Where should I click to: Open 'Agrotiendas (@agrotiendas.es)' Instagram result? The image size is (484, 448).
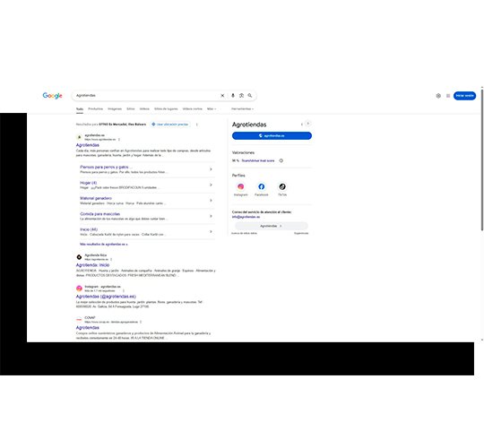tap(106, 297)
